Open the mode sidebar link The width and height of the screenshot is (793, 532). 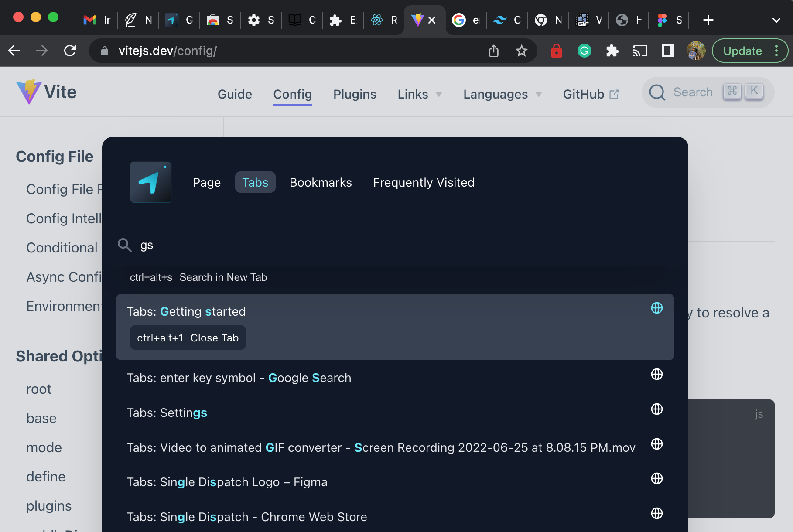pyautogui.click(x=44, y=447)
